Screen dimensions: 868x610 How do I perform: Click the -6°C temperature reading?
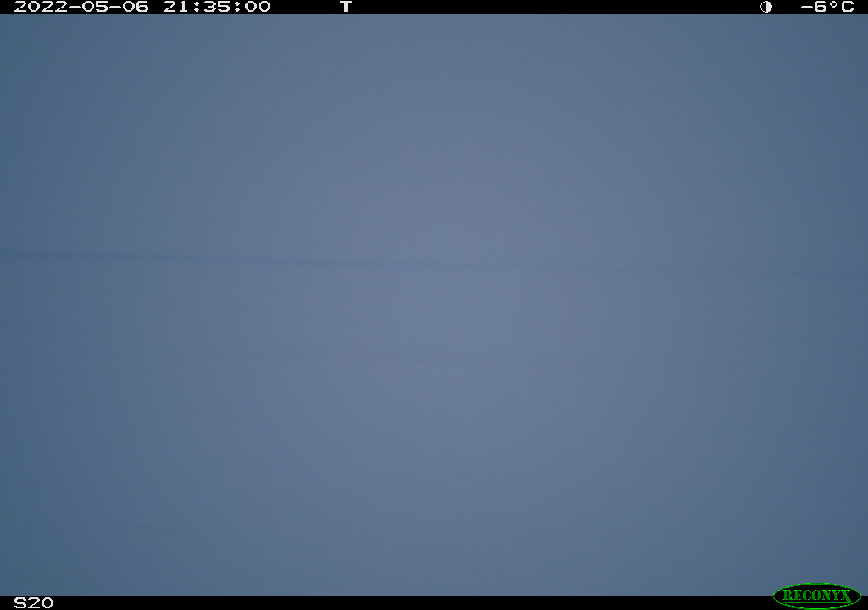click(827, 7)
